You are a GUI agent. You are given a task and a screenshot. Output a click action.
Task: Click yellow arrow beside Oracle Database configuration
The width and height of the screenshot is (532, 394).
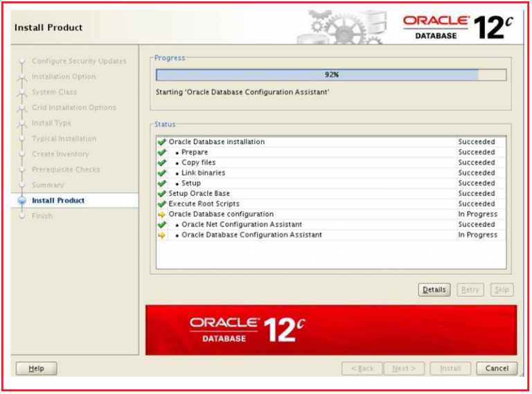[x=162, y=215]
